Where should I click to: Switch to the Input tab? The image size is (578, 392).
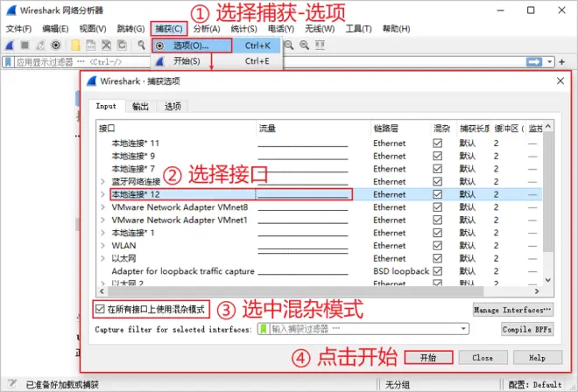coord(106,106)
